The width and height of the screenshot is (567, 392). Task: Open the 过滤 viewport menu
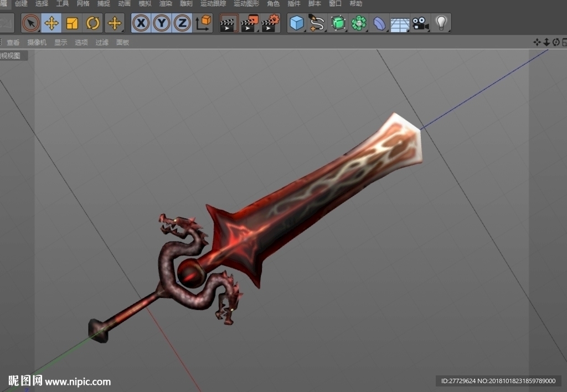point(102,42)
